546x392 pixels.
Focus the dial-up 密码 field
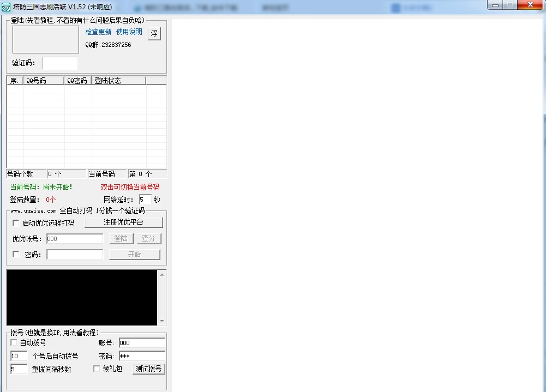click(x=142, y=356)
